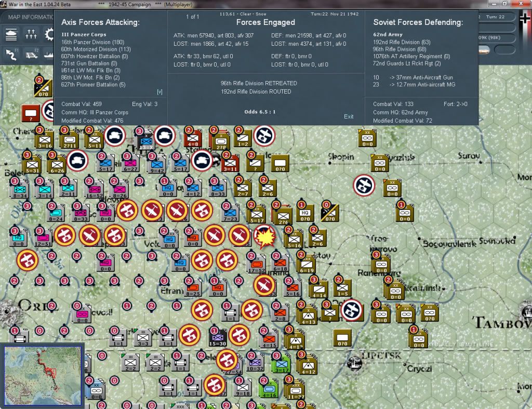
Task: Click the air recon marker near Skopin
Action: [364, 186]
